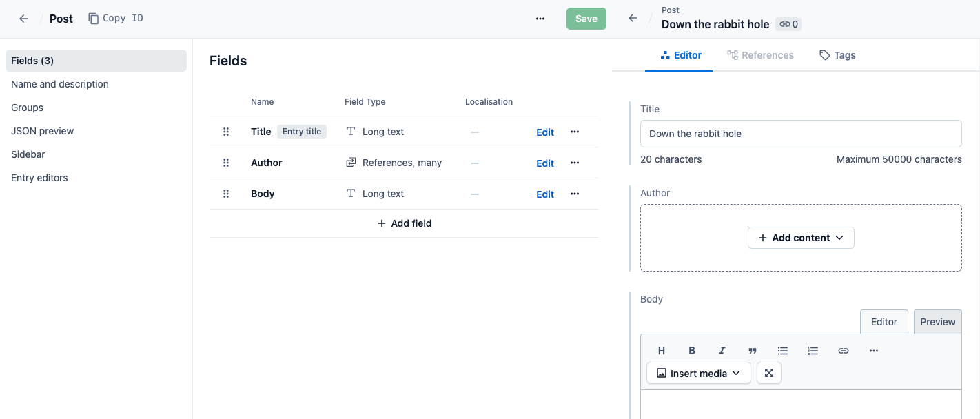The width and height of the screenshot is (980, 419).
Task: Toggle bold formatting in Body editor
Action: [x=692, y=351]
